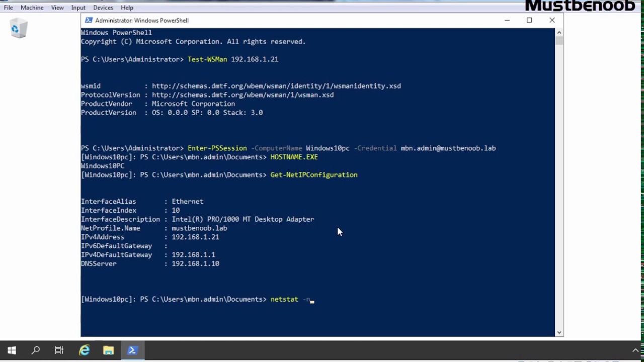Open the Windows Start menu
This screenshot has width=644, height=362.
12,350
